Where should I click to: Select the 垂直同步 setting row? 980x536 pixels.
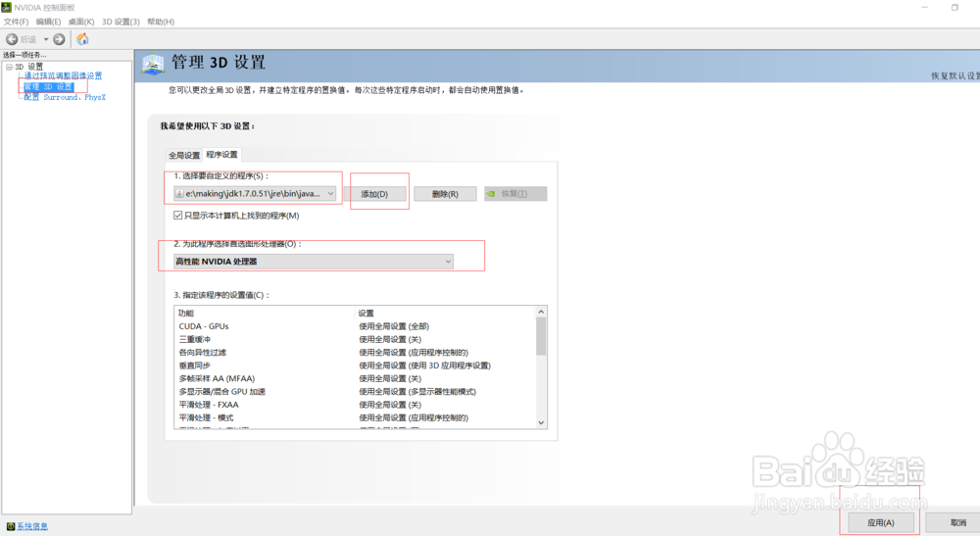coord(355,365)
